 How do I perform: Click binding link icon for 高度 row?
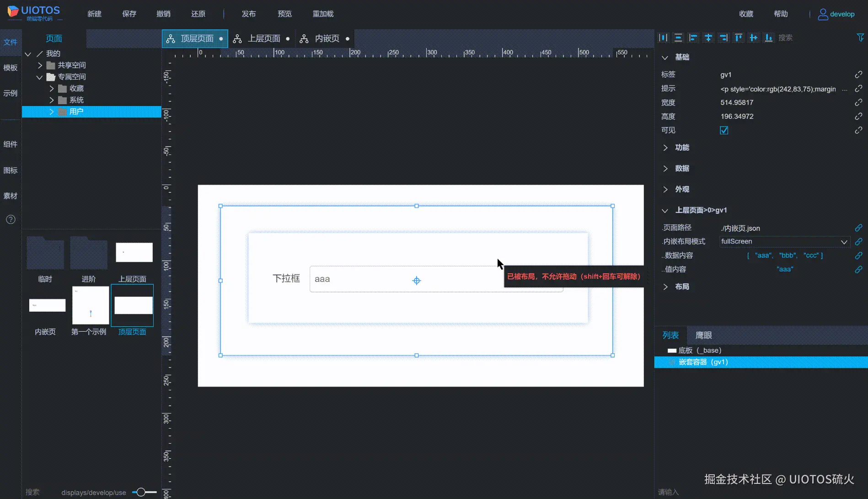tap(858, 117)
